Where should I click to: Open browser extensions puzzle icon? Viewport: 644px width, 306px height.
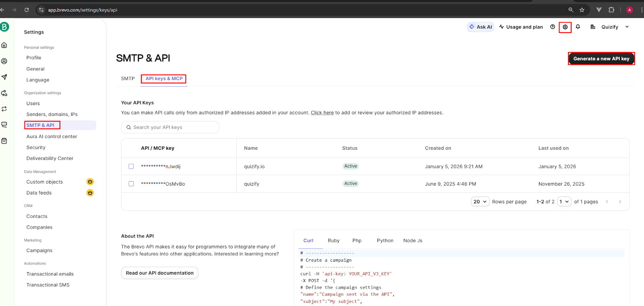pos(611,10)
